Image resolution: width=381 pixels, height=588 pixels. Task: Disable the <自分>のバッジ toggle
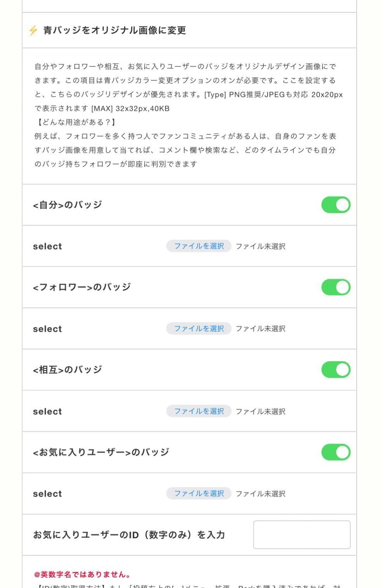tap(336, 205)
